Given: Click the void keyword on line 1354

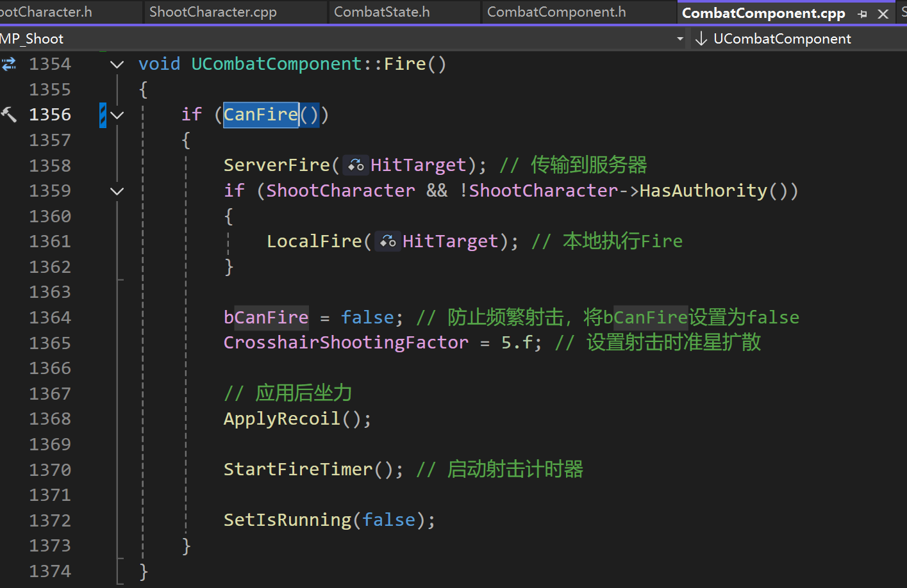Looking at the screenshot, I should pos(160,64).
